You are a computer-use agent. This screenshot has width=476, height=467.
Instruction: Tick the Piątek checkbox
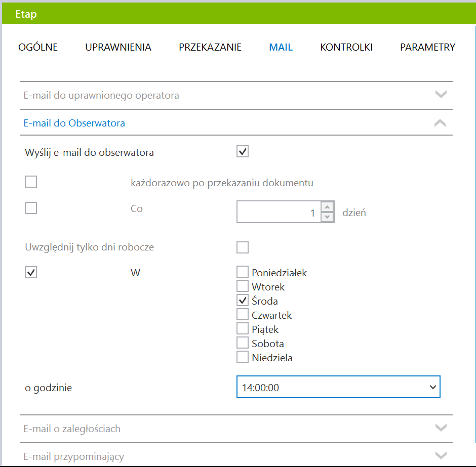(x=243, y=328)
